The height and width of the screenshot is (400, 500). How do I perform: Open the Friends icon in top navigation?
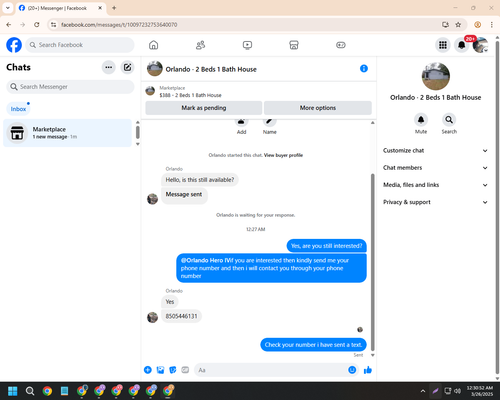point(200,45)
